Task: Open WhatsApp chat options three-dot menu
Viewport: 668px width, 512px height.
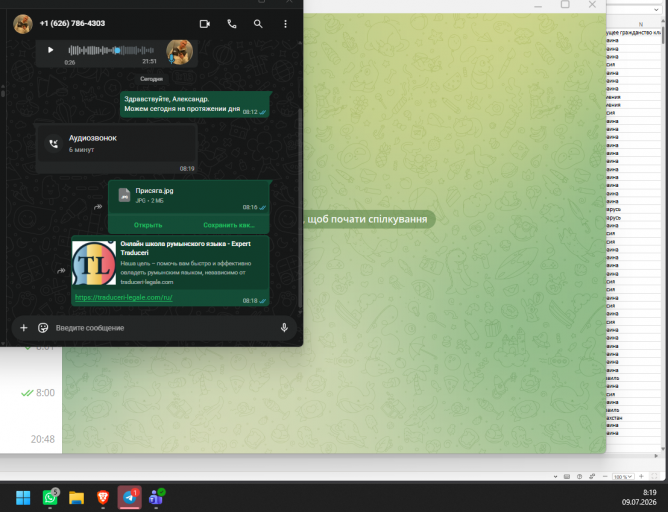Action: (x=285, y=24)
